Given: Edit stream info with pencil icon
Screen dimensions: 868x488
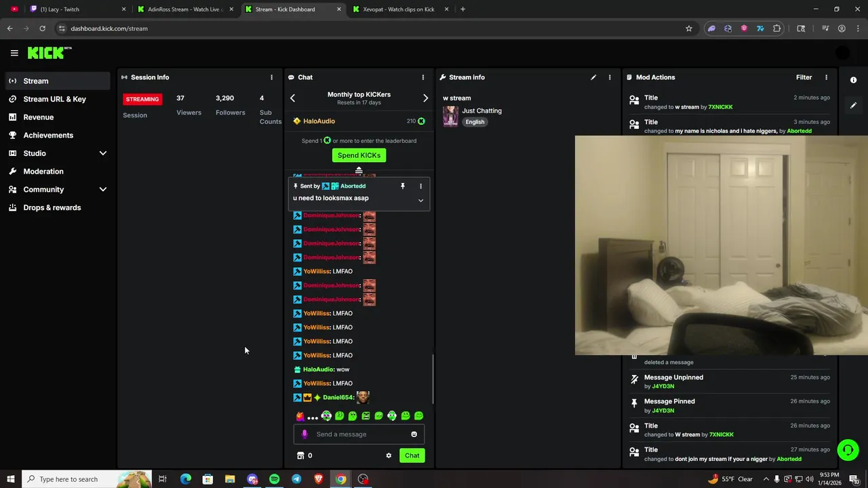Looking at the screenshot, I should tap(593, 77).
